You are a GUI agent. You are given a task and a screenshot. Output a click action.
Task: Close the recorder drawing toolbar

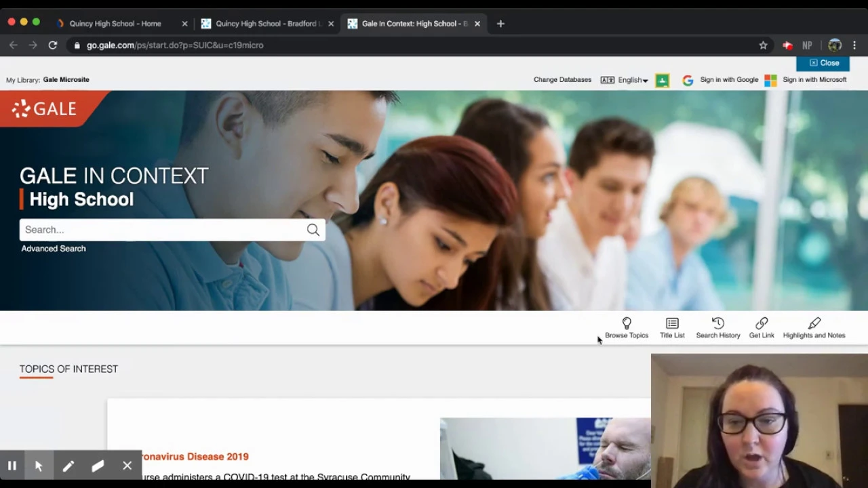tap(127, 466)
